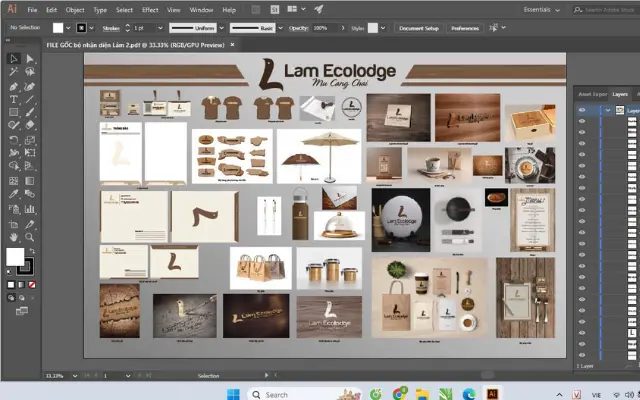This screenshot has width=640, height=400.
Task: Hide the top layer using eye icon
Action: 583,111
